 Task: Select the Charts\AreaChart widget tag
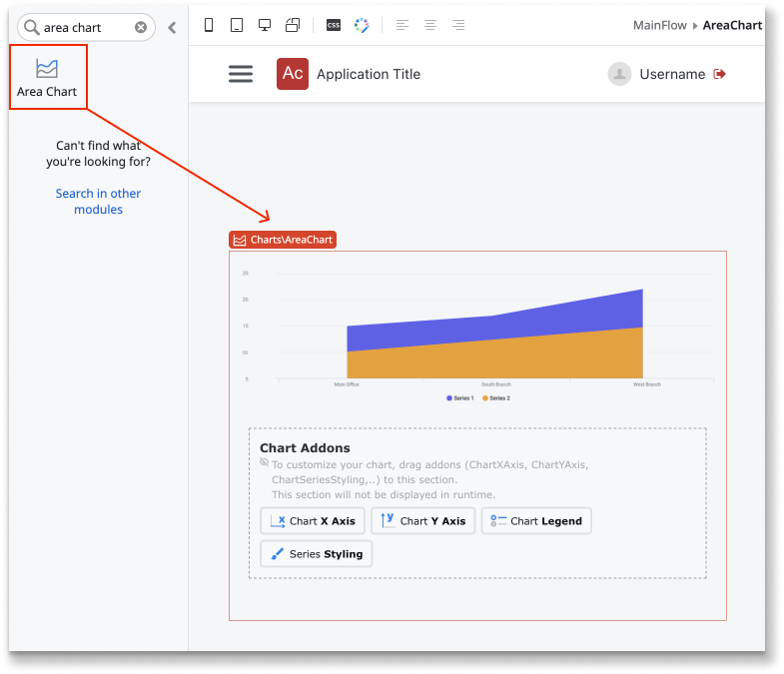pos(283,240)
